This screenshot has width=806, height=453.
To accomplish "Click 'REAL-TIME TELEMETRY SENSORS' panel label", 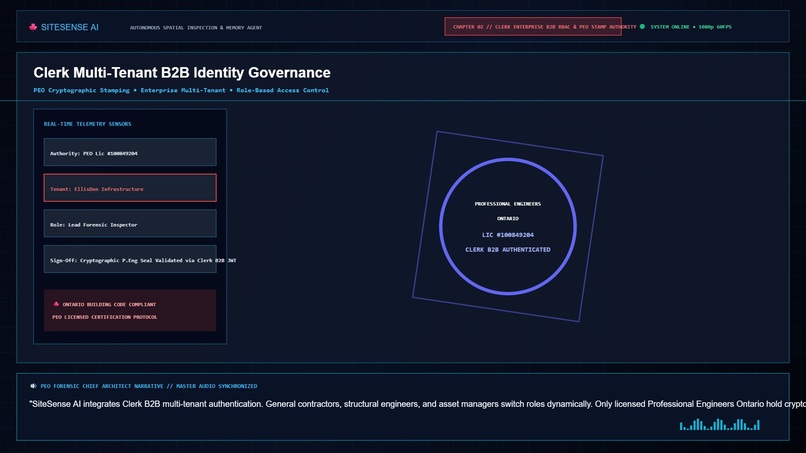I will click(87, 124).
